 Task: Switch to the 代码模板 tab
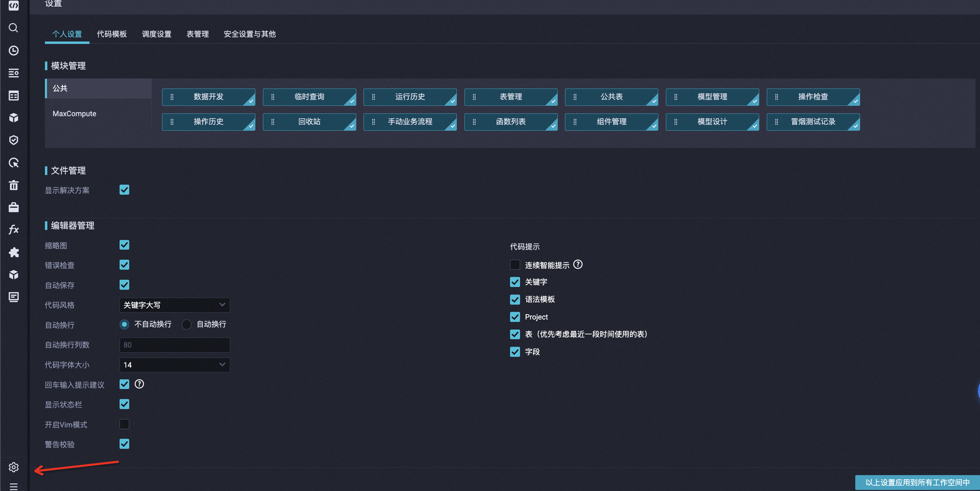point(112,34)
